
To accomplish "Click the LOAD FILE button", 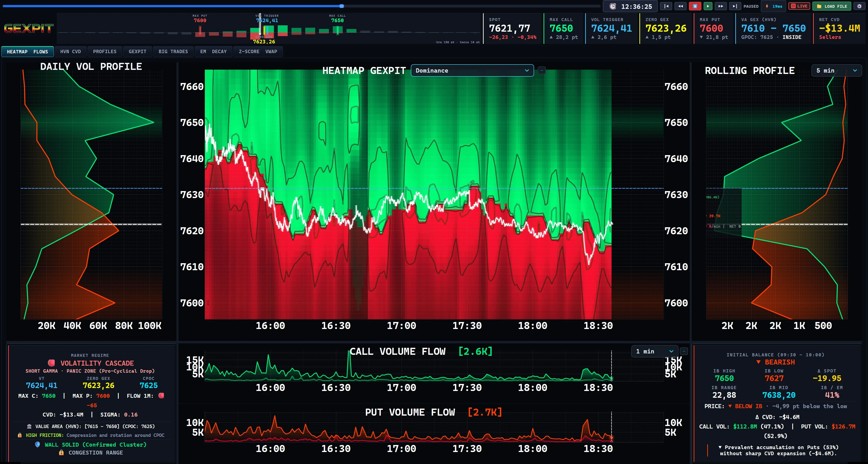I will 832,6.
